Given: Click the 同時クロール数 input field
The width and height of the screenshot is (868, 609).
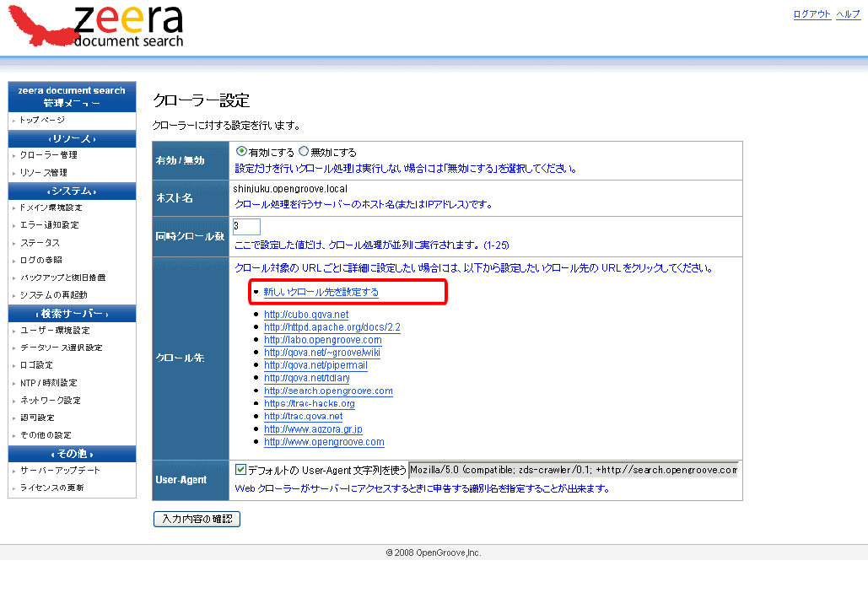Looking at the screenshot, I should click(246, 226).
